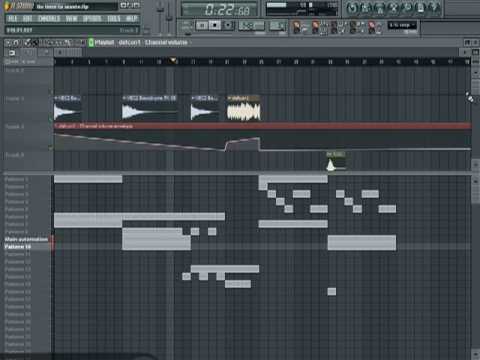Image resolution: width=480 pixels, height=360 pixels.
Task: Open the HELP menu
Action: coord(132,18)
